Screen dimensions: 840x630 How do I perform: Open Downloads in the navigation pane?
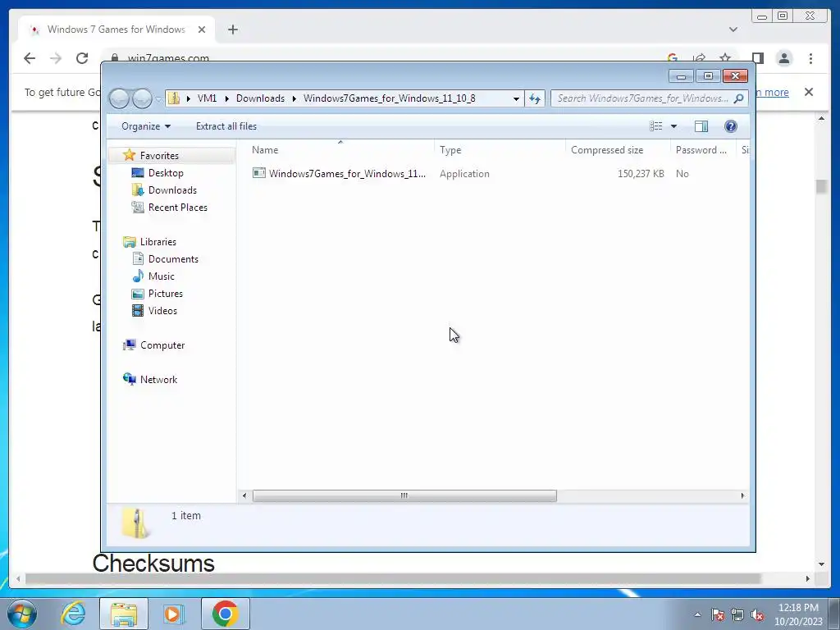(172, 190)
